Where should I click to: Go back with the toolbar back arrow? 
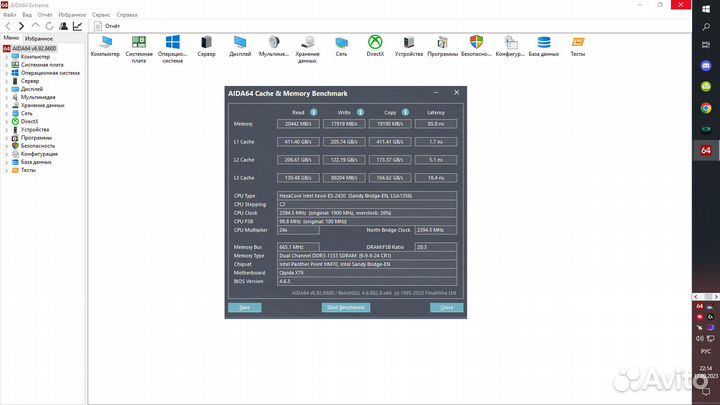click(x=8, y=26)
